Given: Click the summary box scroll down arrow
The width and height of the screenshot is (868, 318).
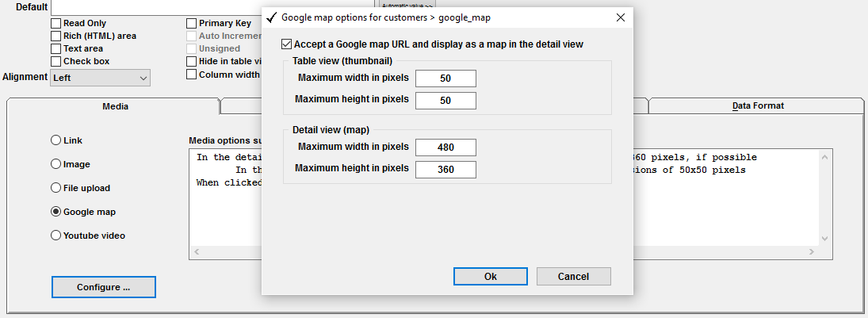Looking at the screenshot, I should 825,239.
